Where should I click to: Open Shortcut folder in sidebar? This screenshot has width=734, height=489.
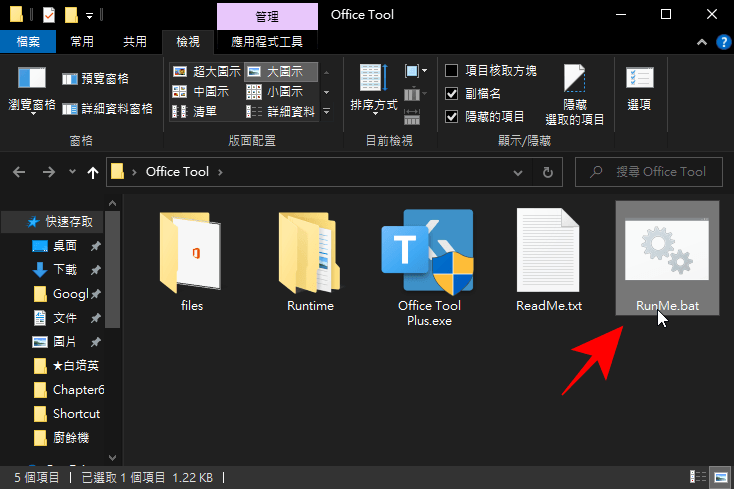(x=76, y=414)
